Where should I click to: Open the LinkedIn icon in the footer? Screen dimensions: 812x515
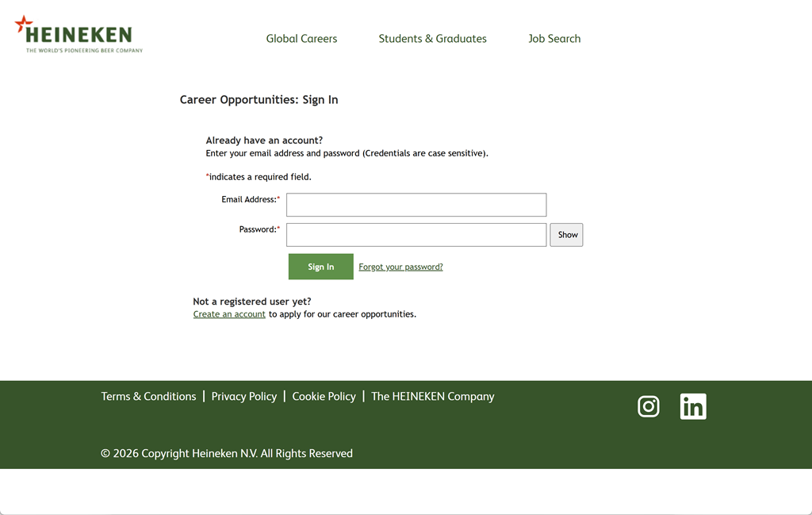pos(693,406)
